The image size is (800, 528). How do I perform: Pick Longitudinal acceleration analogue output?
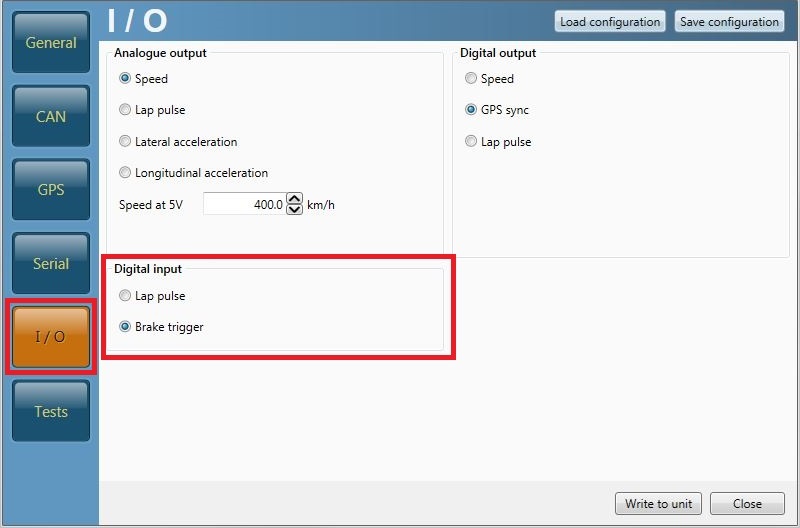125,173
